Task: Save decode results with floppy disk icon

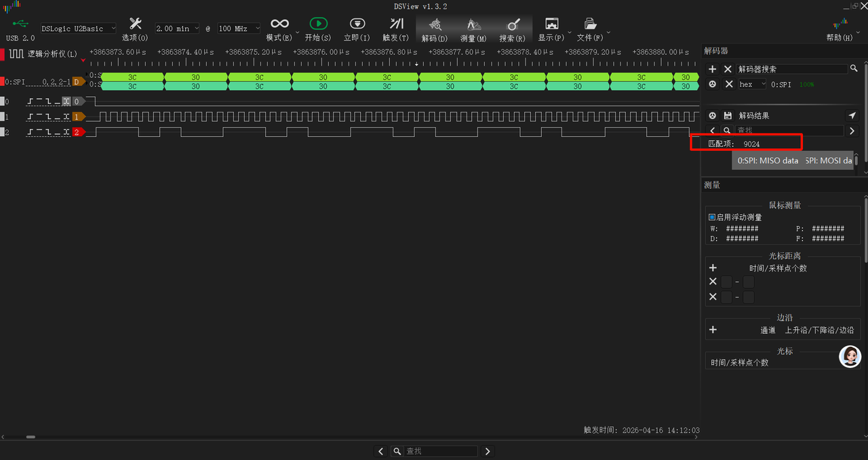Action: (728, 116)
